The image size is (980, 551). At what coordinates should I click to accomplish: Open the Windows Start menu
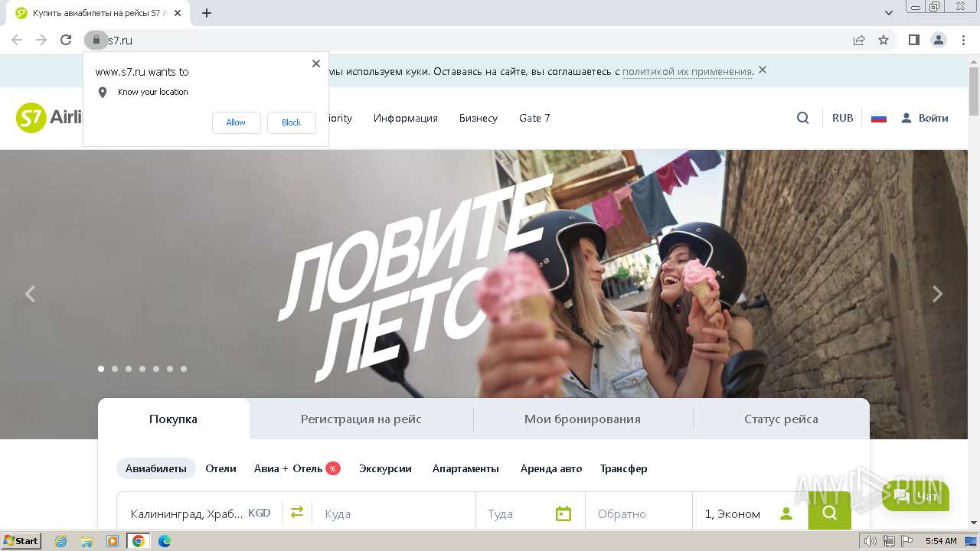click(21, 541)
